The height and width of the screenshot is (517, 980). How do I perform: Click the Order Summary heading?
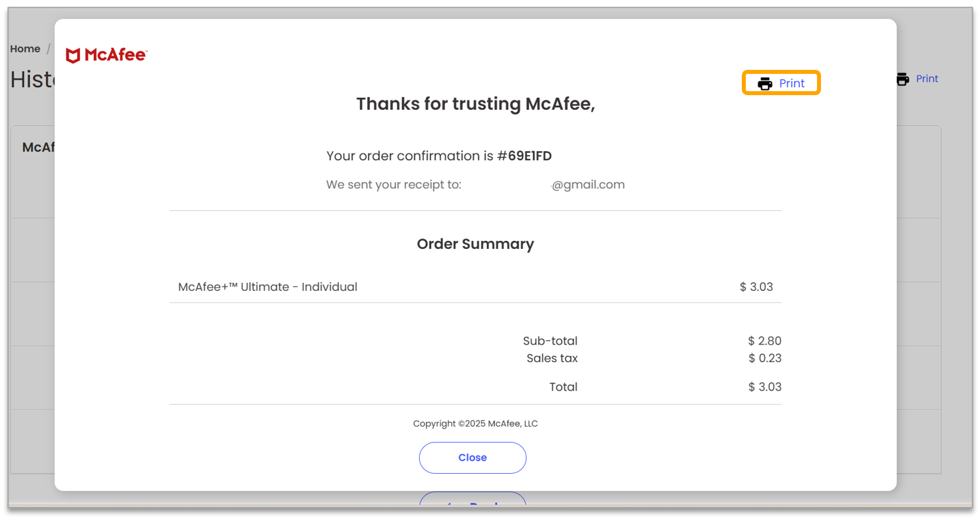tap(475, 244)
